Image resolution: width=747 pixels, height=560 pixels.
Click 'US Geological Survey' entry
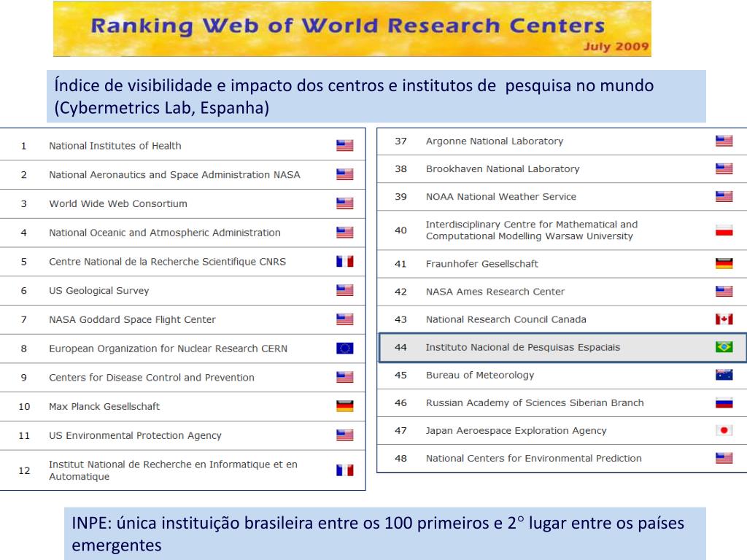[x=98, y=290]
